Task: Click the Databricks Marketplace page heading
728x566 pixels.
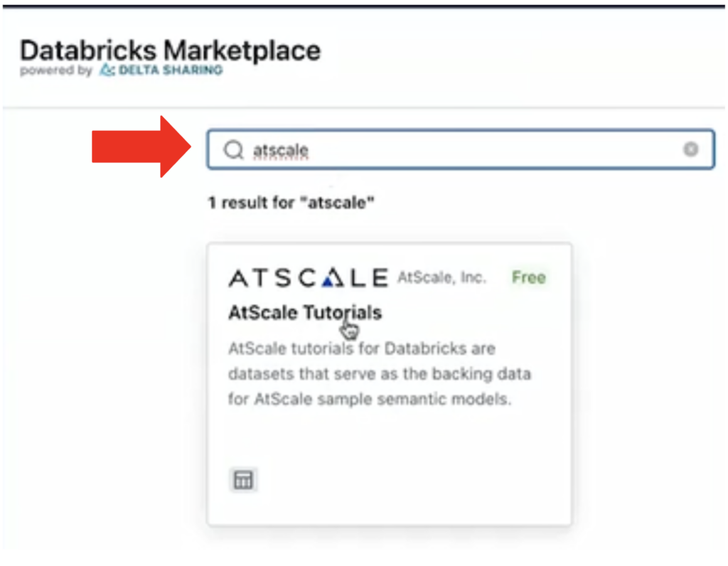Action: coord(171,50)
